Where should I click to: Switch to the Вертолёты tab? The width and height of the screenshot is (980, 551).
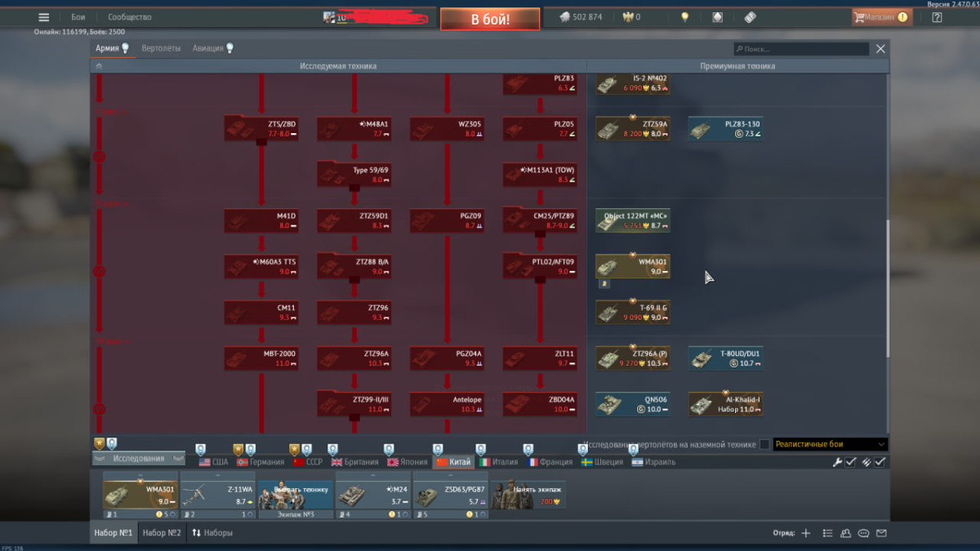tap(161, 48)
